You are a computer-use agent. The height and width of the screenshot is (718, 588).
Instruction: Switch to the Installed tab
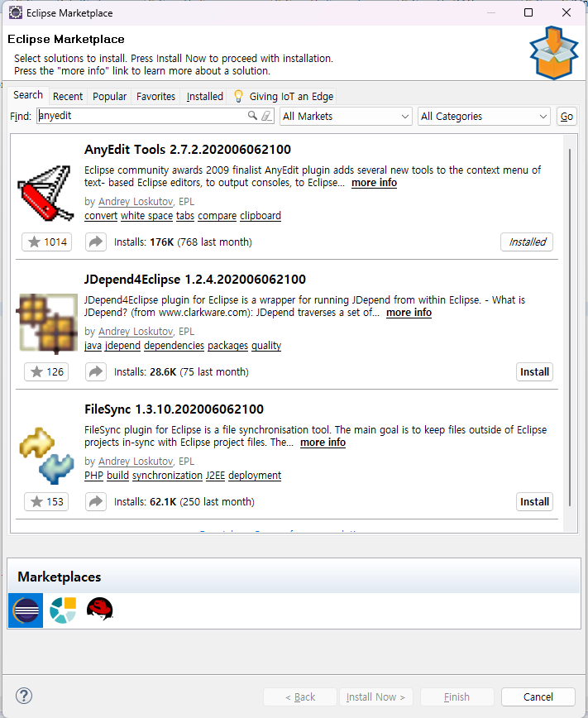(x=205, y=97)
